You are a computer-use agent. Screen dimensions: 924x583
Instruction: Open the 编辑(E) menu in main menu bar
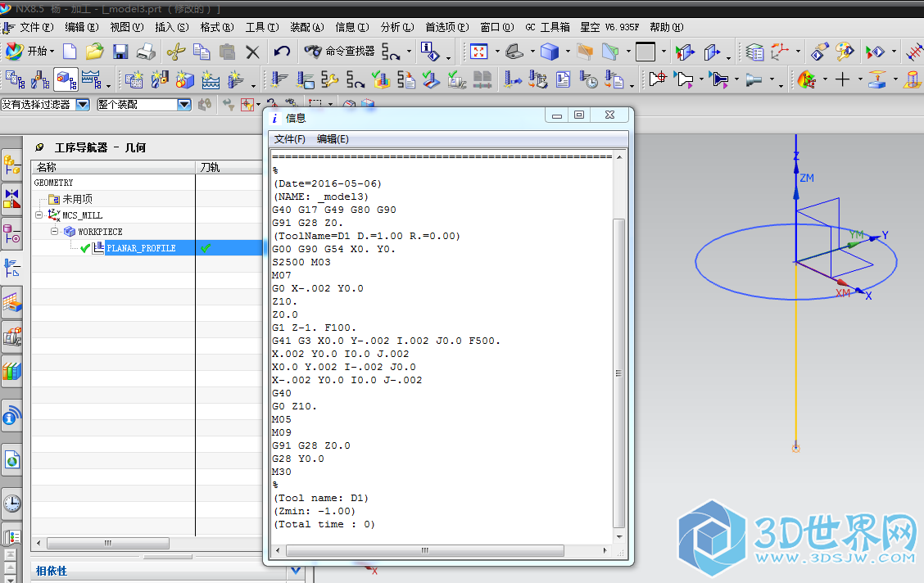[x=82, y=27]
